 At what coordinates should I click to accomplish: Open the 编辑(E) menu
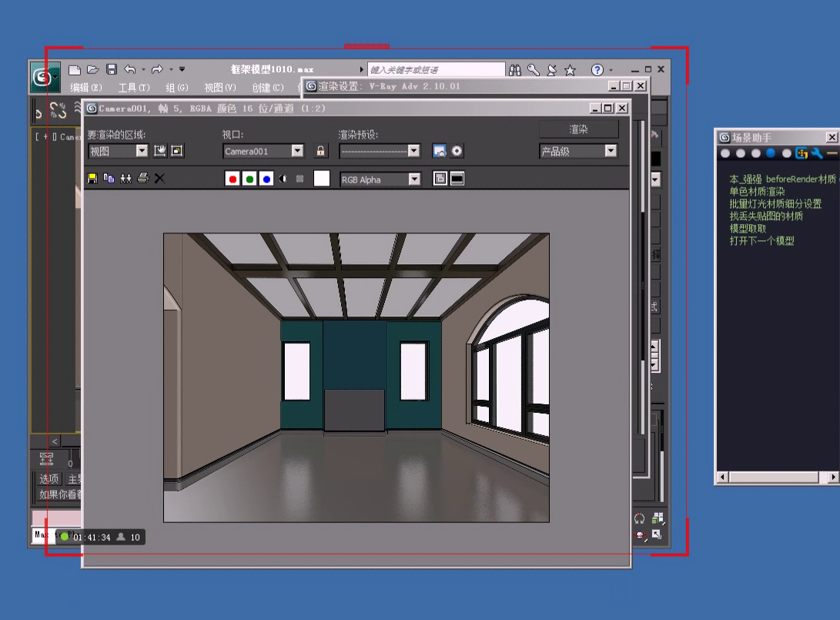pyautogui.click(x=86, y=87)
